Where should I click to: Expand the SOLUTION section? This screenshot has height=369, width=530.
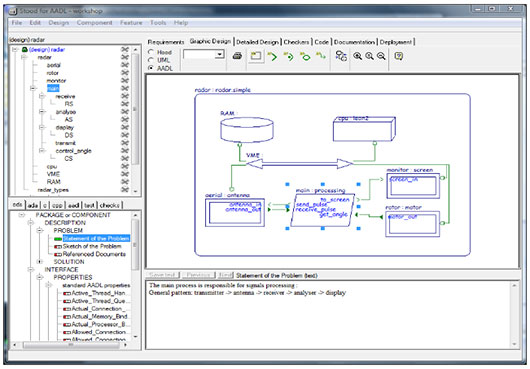coord(40,262)
